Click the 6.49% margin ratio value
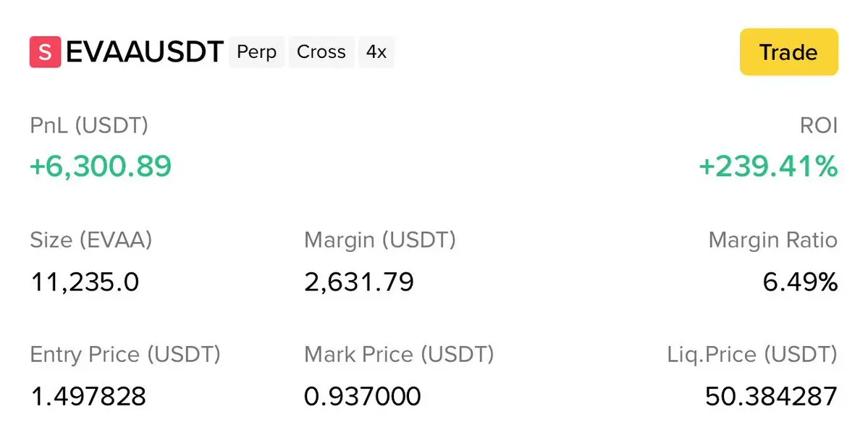 (x=800, y=282)
